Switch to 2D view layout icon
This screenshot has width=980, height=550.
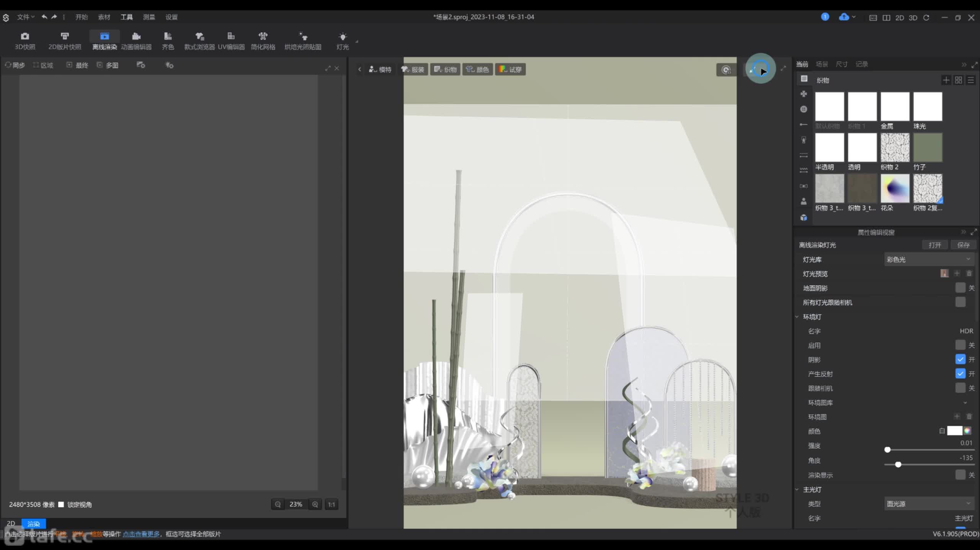coord(900,18)
